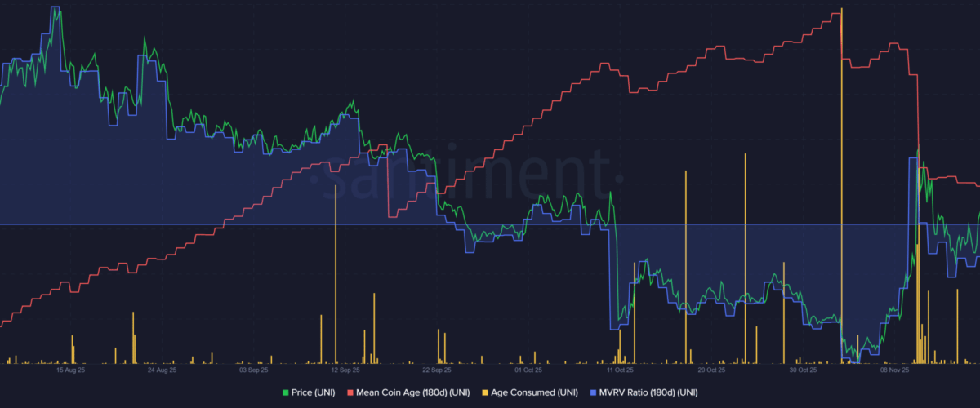
Task: Toggle the Price (UNI) series label
Action: click(x=314, y=392)
